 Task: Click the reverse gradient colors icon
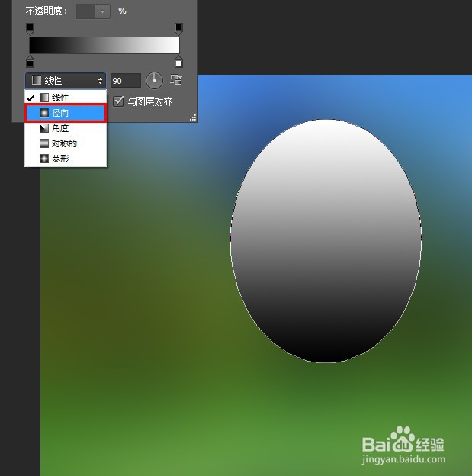[x=176, y=80]
